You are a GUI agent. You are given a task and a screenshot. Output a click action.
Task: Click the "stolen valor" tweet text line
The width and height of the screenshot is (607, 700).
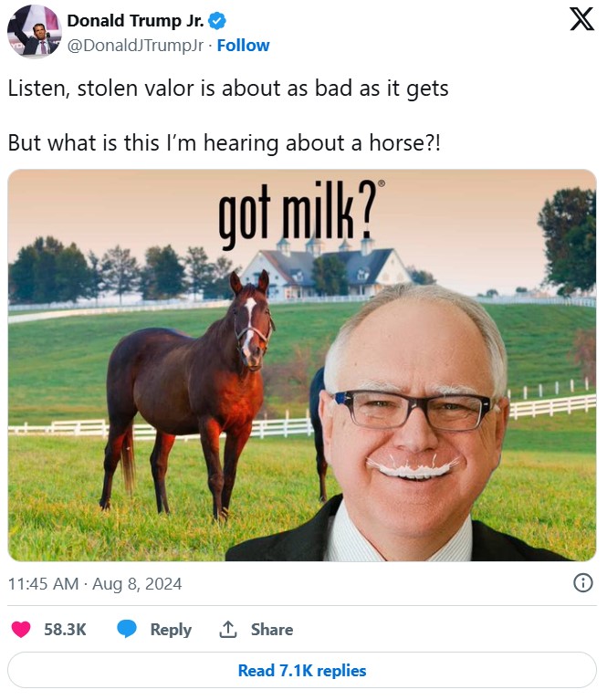(228, 89)
